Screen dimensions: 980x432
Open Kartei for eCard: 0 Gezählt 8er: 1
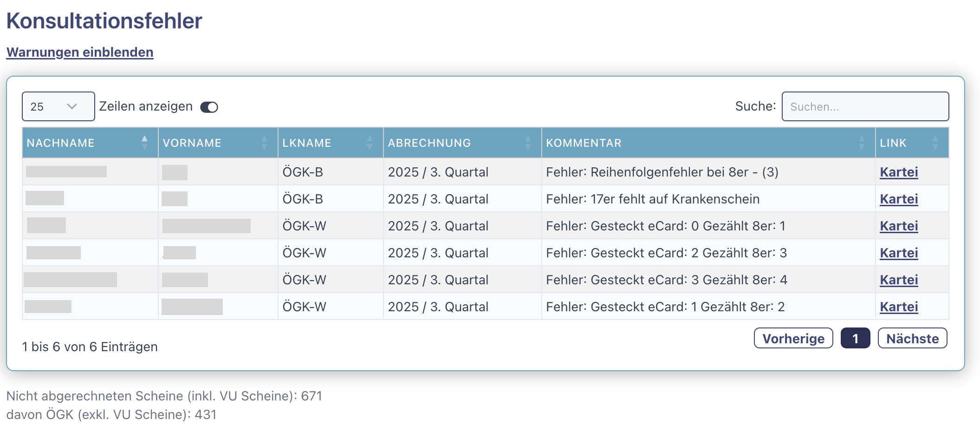point(899,226)
